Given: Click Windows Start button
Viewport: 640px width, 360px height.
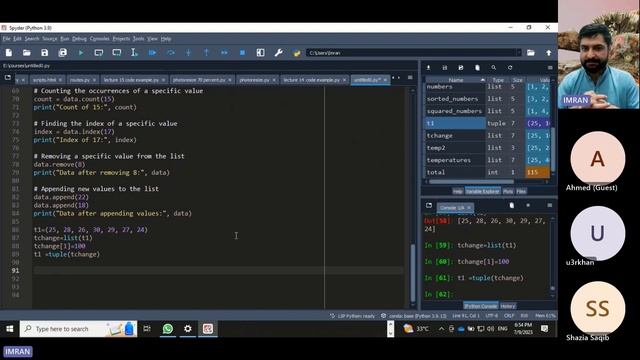Looking at the screenshot, I should (10, 329).
